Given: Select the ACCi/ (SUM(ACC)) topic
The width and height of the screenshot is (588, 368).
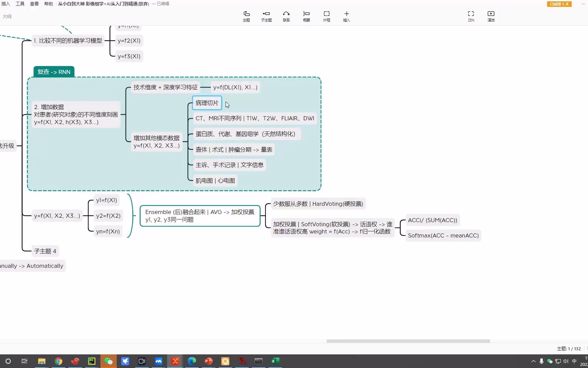Looking at the screenshot, I should point(433,220).
